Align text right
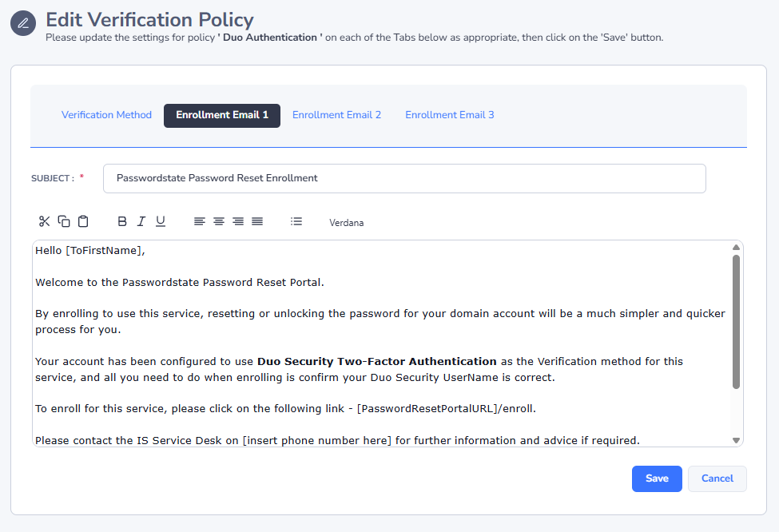Screen dimensions: 779x532 pos(238,221)
